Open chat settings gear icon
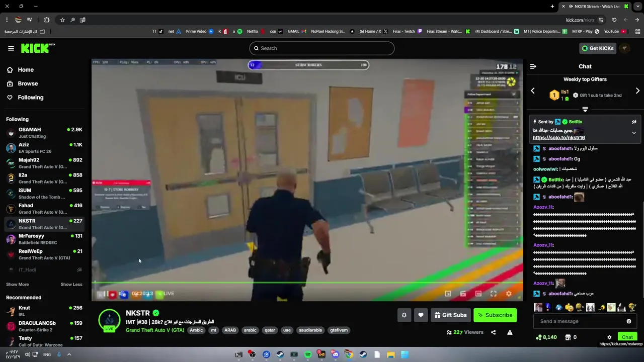The image size is (644, 362). tap(609, 337)
